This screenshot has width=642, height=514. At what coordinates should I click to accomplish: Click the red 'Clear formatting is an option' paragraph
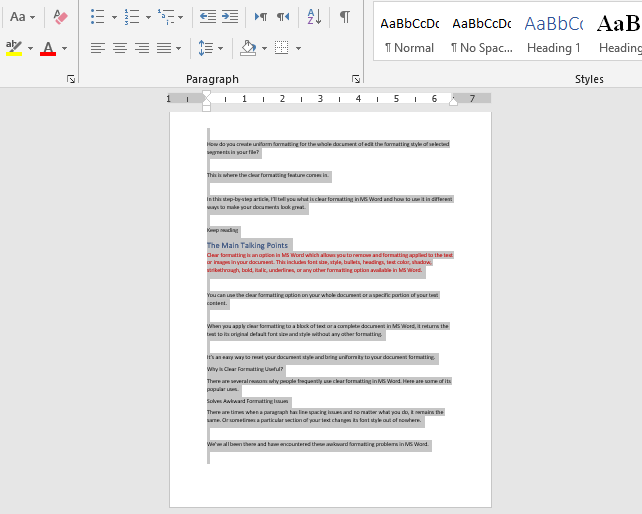(x=330, y=263)
